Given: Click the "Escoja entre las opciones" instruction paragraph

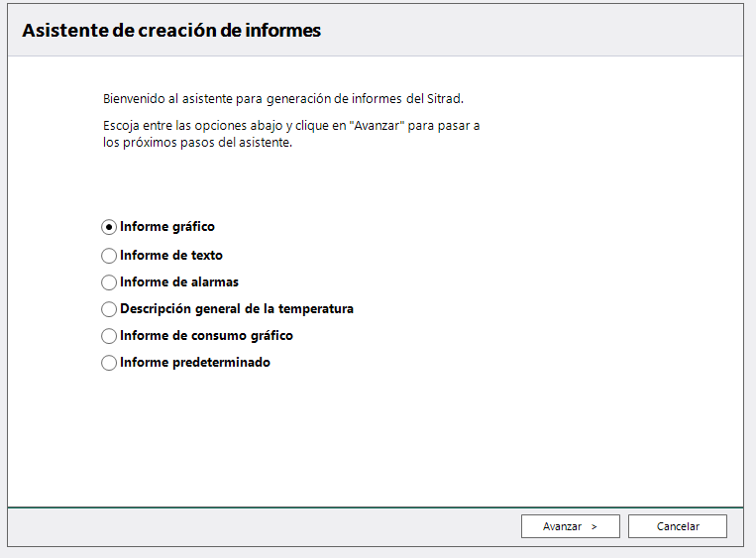Looking at the screenshot, I should coord(290,134).
